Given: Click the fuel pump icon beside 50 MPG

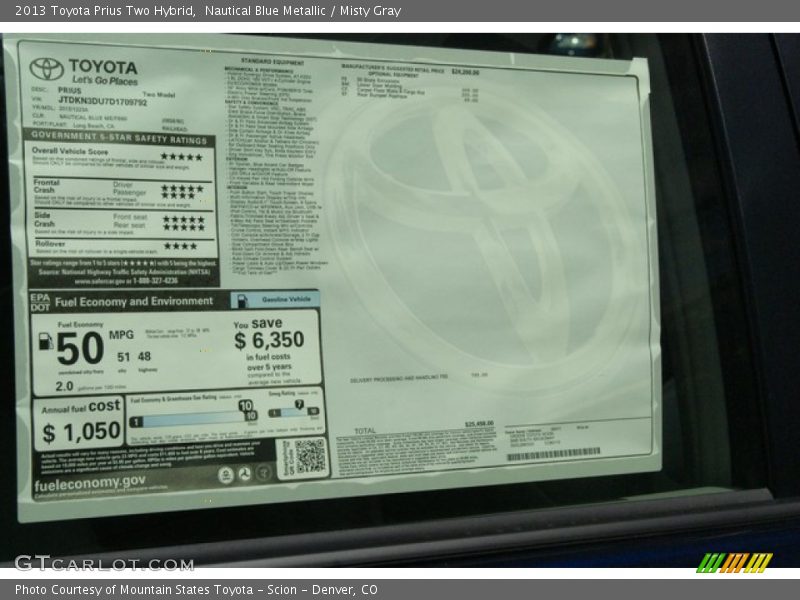Looking at the screenshot, I should click(46, 341).
